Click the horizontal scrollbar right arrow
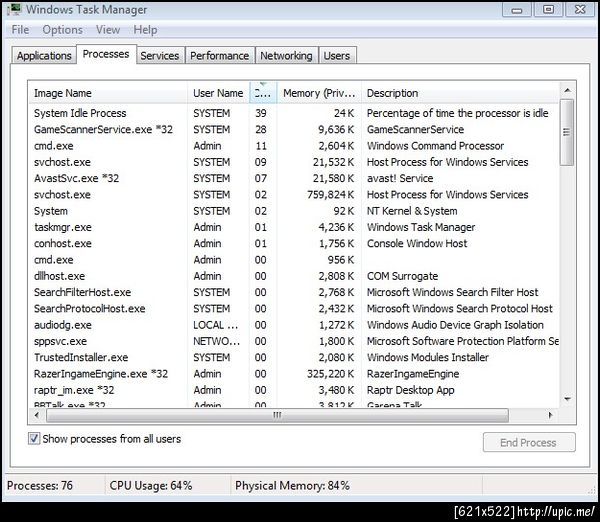The image size is (600, 522). click(550, 415)
